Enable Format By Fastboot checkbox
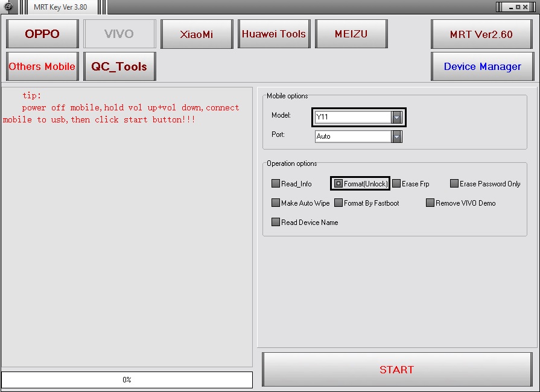Screen dimensions: 540x392 click(338, 203)
